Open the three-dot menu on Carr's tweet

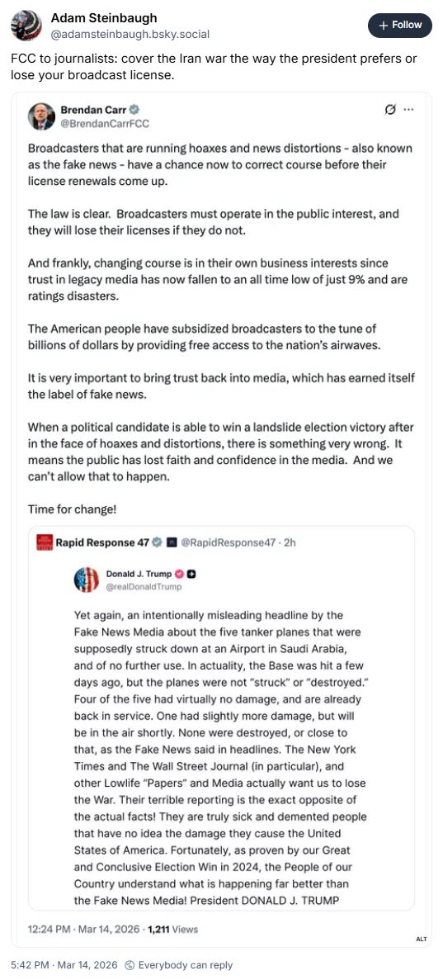pos(408,110)
